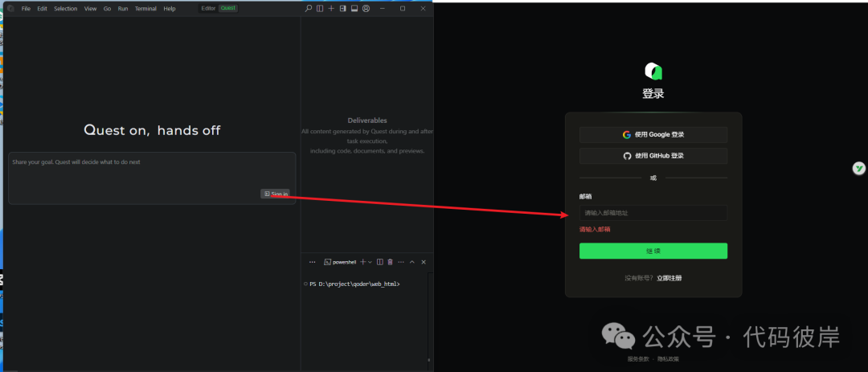Sign in using the Google button
Image resolution: width=868 pixels, height=372 pixels.
click(x=653, y=134)
